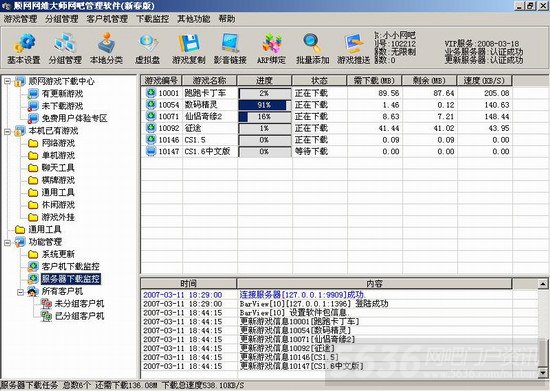Open ARP绑定 binding tool
This screenshot has width=550, height=391.
(271, 44)
